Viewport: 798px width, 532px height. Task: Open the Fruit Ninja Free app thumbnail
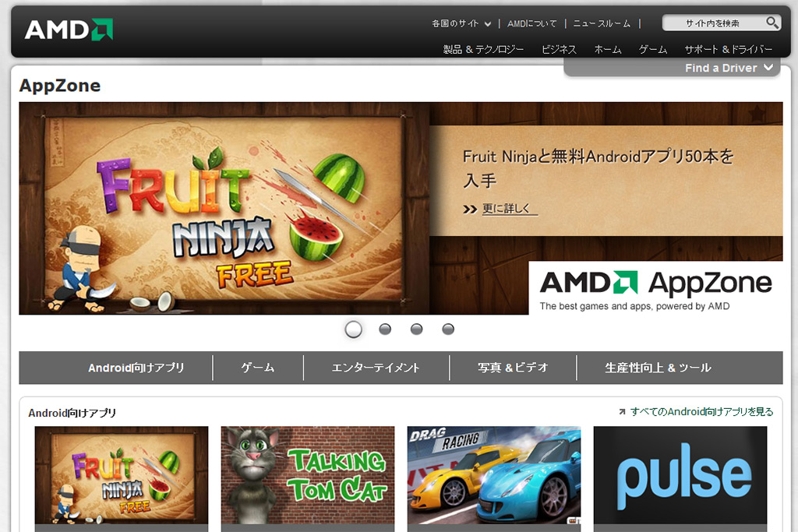[121, 475]
